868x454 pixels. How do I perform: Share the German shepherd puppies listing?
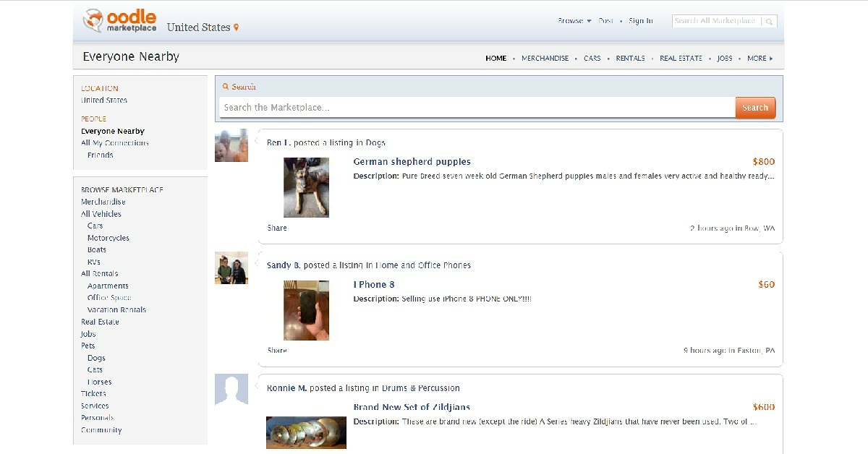pos(277,228)
